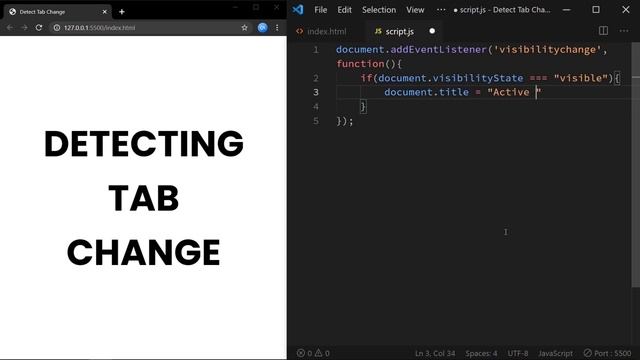Select encoding UTF-8 in status bar
640x360 pixels.
[x=518, y=353]
